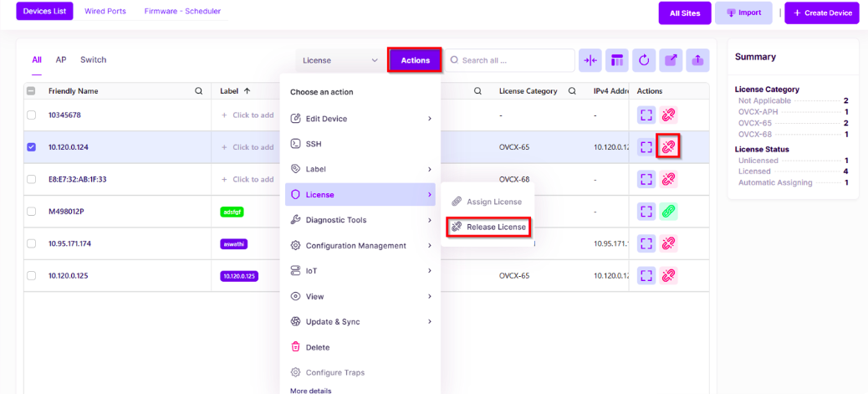The width and height of the screenshot is (868, 399).
Task: Click the purple aswathi label tag
Action: 233,244
